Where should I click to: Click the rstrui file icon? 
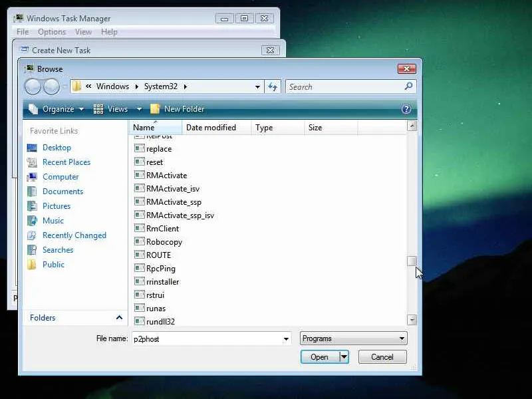click(x=139, y=295)
